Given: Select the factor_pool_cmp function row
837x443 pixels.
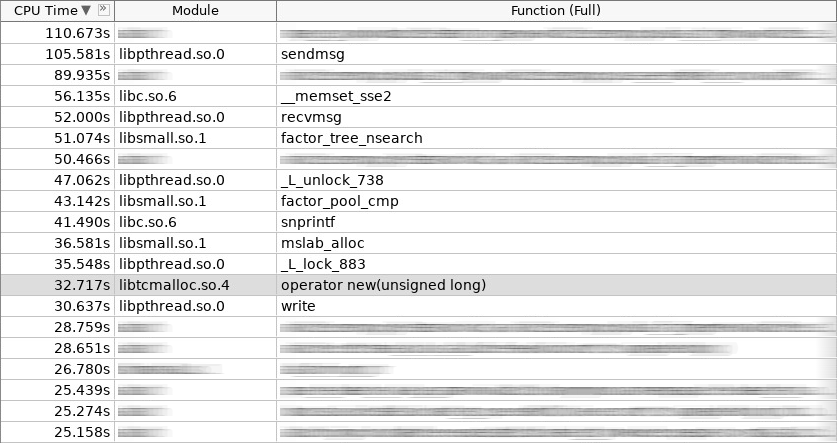Looking at the screenshot, I should pyautogui.click(x=337, y=201).
